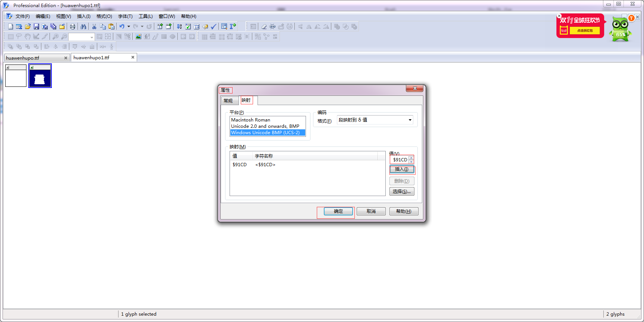Select Unicode 2.0 and onwards, BMP platform
The image size is (644, 322).
point(268,126)
